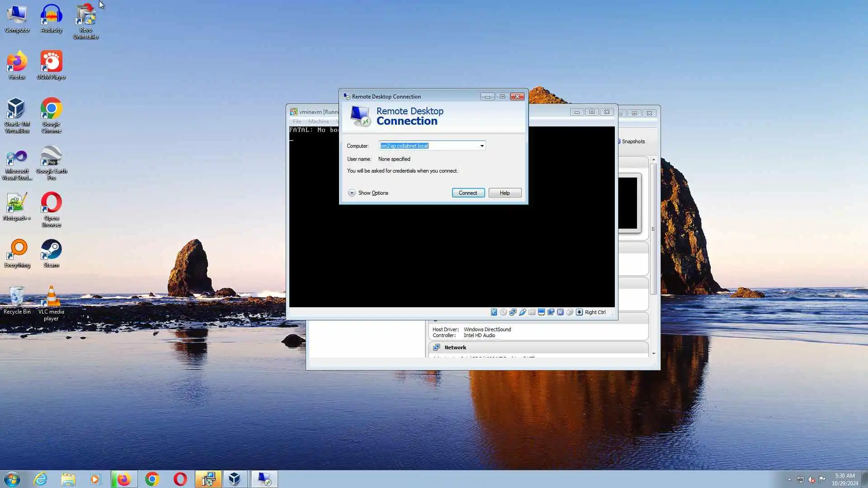
Task: Expand Show Options in Remote Desktop
Action: 352,193
